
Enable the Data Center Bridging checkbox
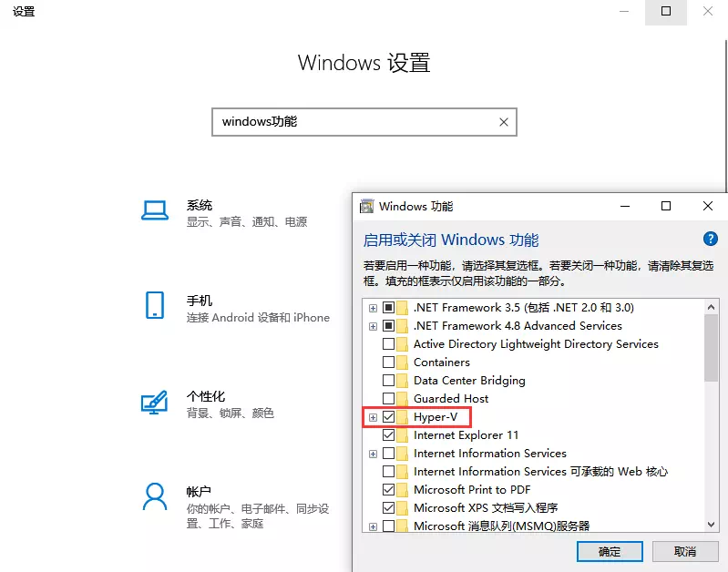pos(389,380)
